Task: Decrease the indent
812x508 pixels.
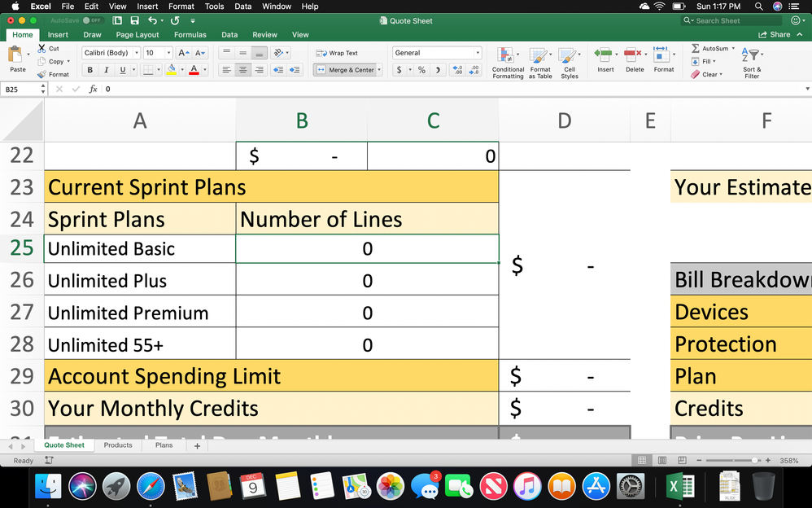Action: click(278, 69)
